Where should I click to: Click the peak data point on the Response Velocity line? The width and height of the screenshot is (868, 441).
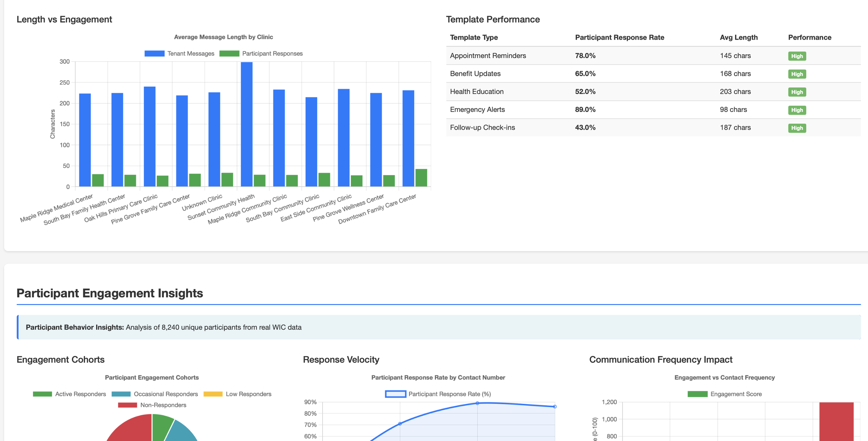(477, 403)
